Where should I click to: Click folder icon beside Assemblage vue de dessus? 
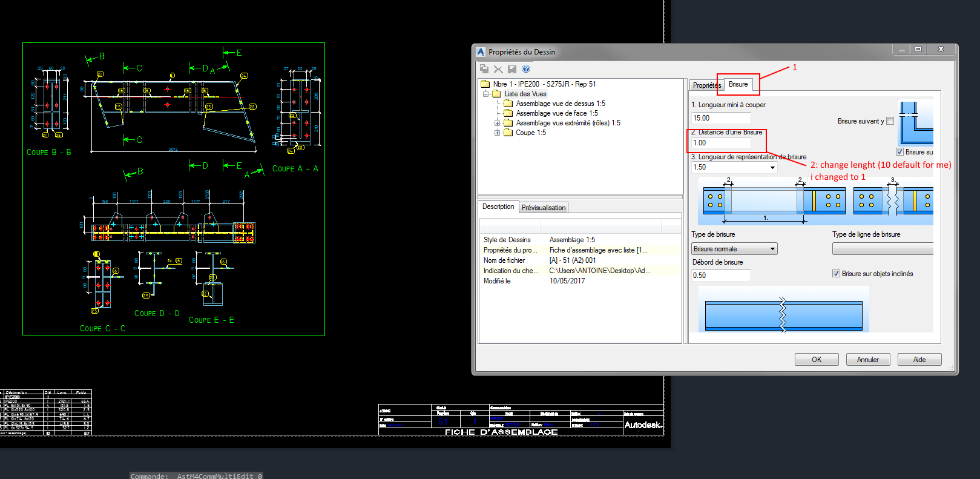point(508,104)
